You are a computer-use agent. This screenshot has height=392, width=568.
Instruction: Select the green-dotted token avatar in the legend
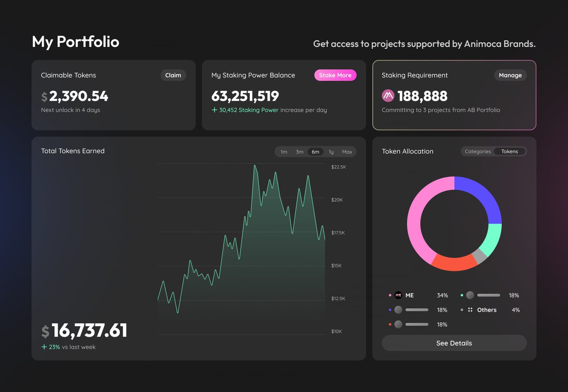point(469,295)
